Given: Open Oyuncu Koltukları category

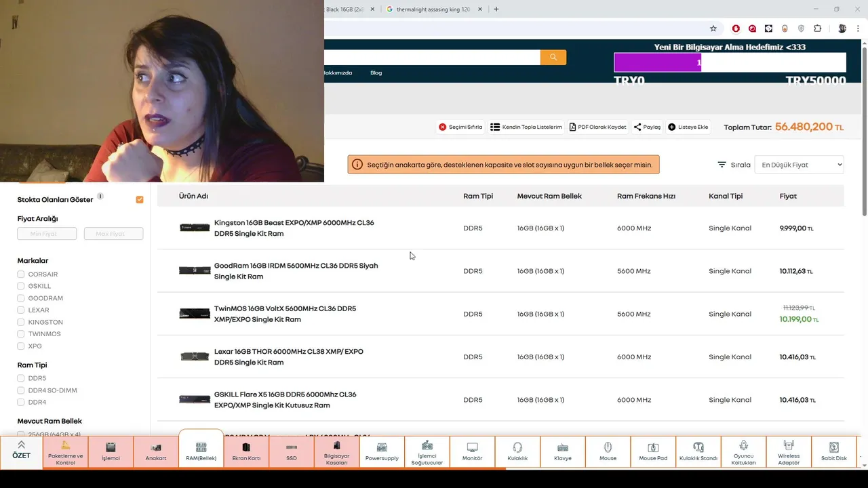Looking at the screenshot, I should point(743,451).
